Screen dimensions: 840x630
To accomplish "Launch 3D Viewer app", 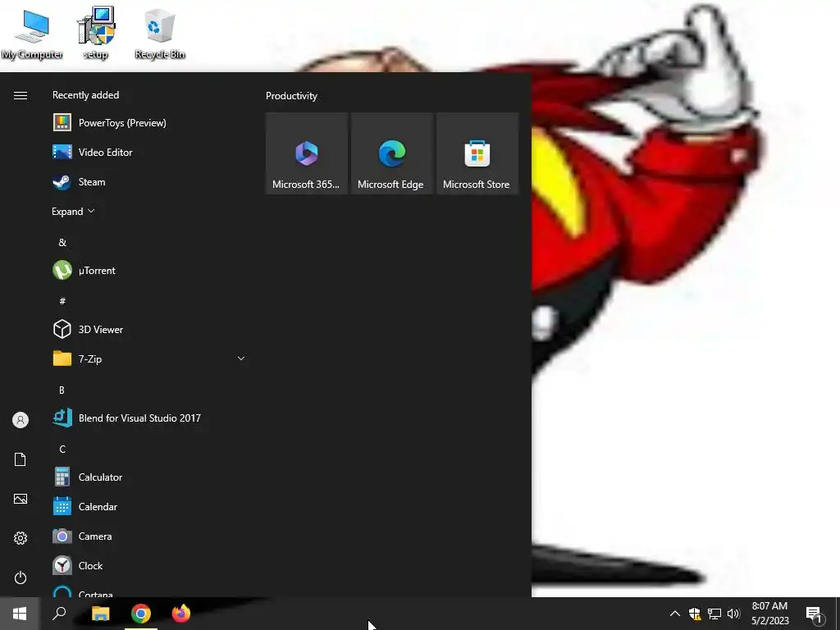I will (x=150, y=329).
